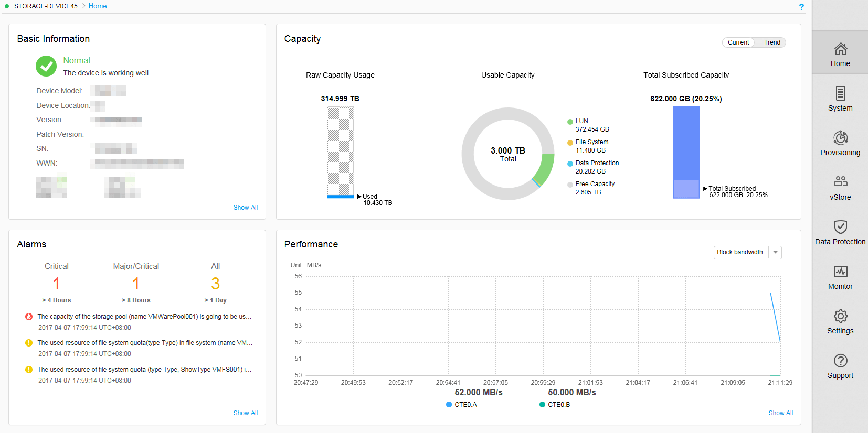
Task: Click the Data Protection blue legend dot
Action: 570,164
